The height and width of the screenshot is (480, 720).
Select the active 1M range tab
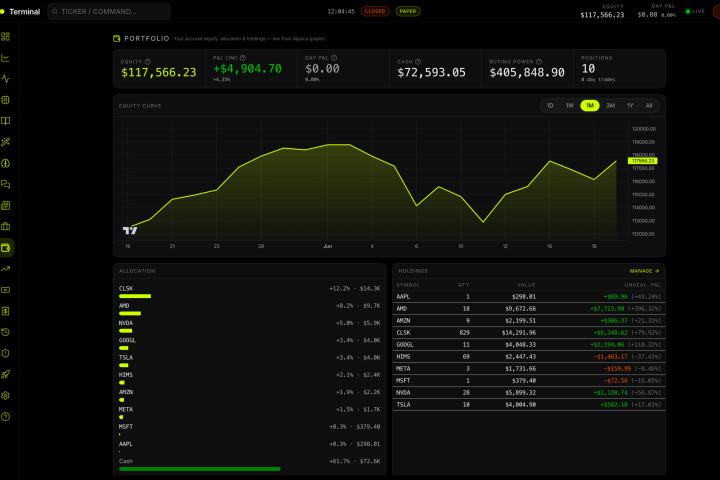tap(590, 106)
